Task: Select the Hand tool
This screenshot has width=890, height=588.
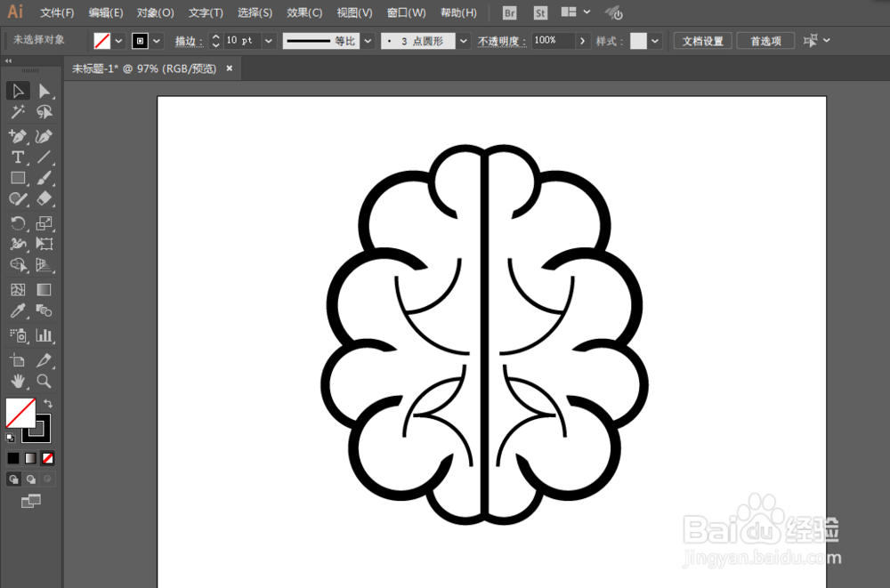Action: pos(18,381)
